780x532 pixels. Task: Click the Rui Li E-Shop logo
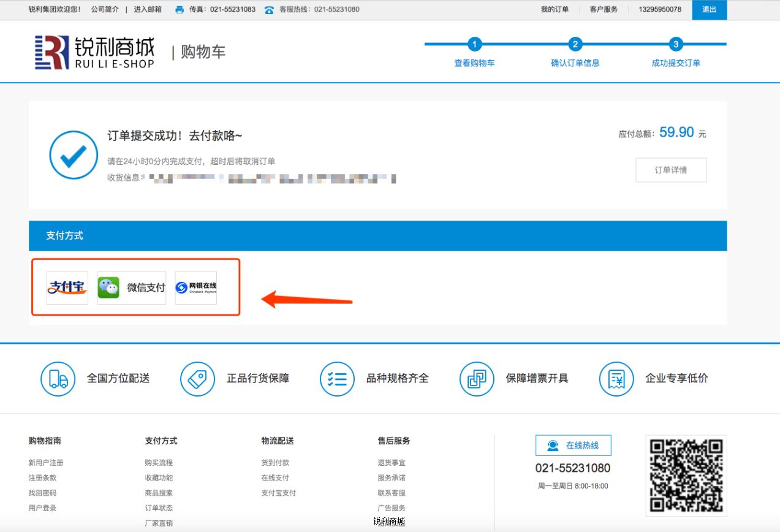tap(94, 52)
